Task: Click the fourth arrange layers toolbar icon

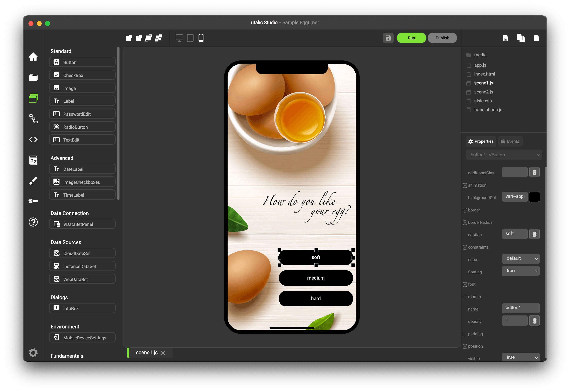Action: [159, 38]
